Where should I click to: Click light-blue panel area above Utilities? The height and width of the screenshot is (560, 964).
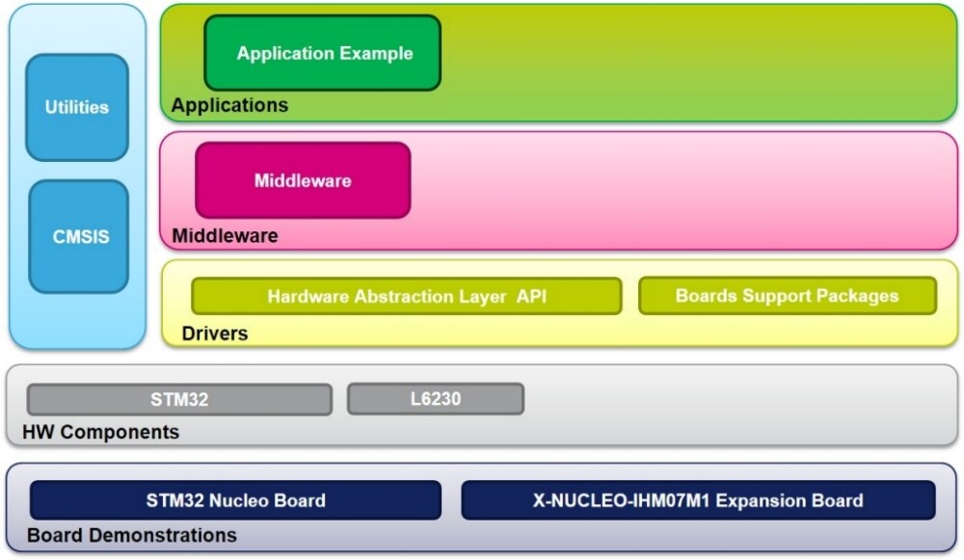point(78,29)
